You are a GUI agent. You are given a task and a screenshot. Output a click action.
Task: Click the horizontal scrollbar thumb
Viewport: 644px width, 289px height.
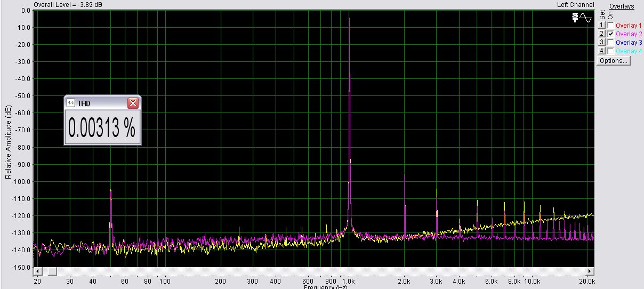click(52, 271)
